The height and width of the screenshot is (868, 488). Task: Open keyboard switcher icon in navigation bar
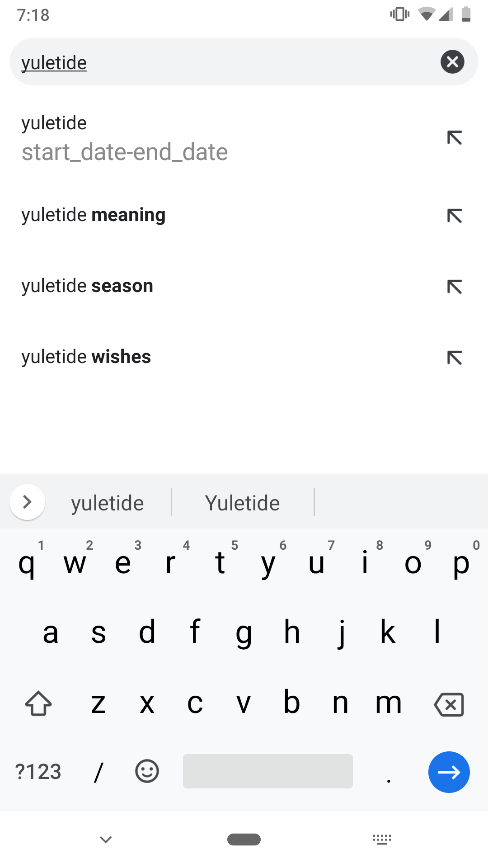[x=382, y=840]
